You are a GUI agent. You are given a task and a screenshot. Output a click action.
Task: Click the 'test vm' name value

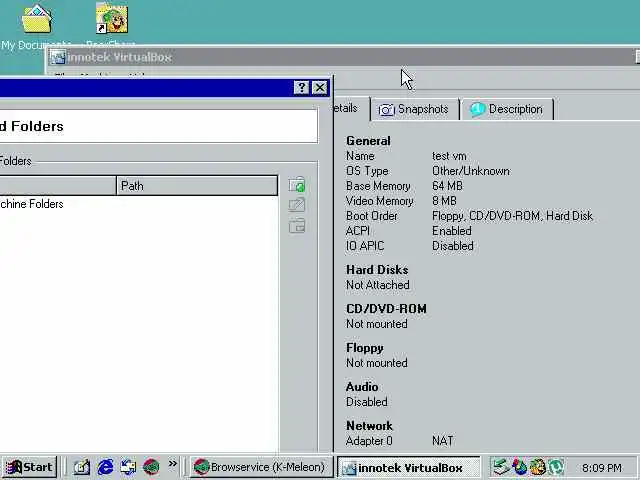(449, 156)
